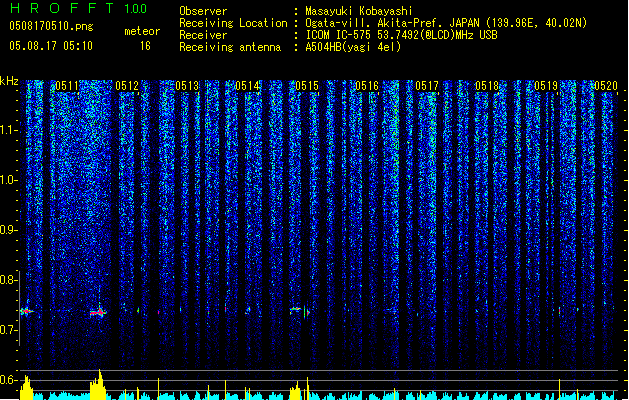Click the 'Receiving Location' field label
This screenshot has width=629, height=400.
pyautogui.click(x=233, y=23)
